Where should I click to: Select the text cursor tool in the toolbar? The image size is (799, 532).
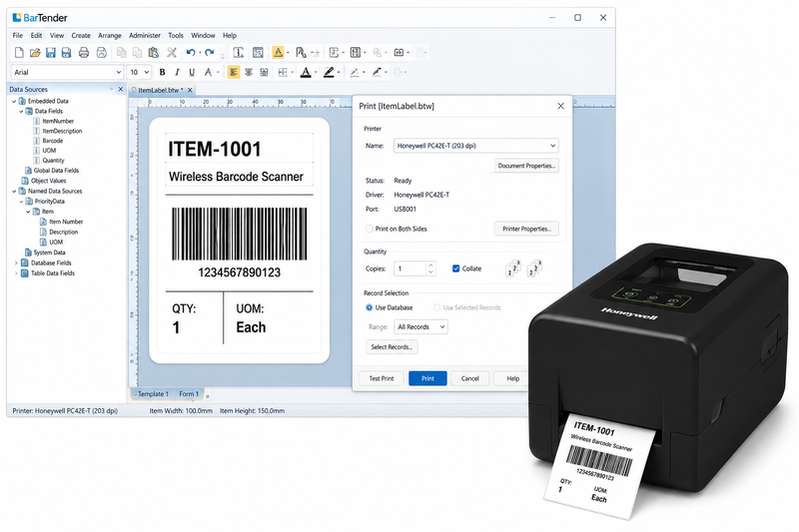pos(238,53)
